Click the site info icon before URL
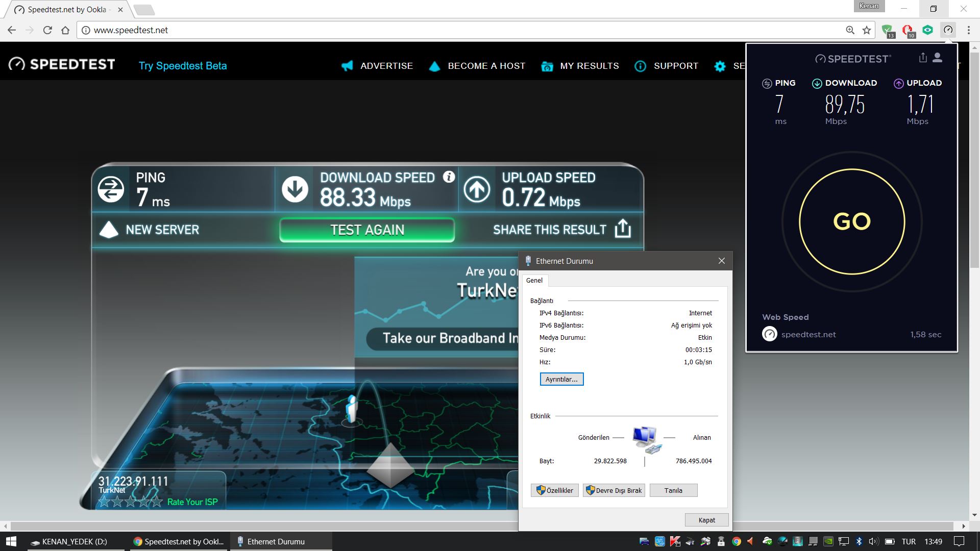This screenshot has height=551, width=980. point(86,30)
